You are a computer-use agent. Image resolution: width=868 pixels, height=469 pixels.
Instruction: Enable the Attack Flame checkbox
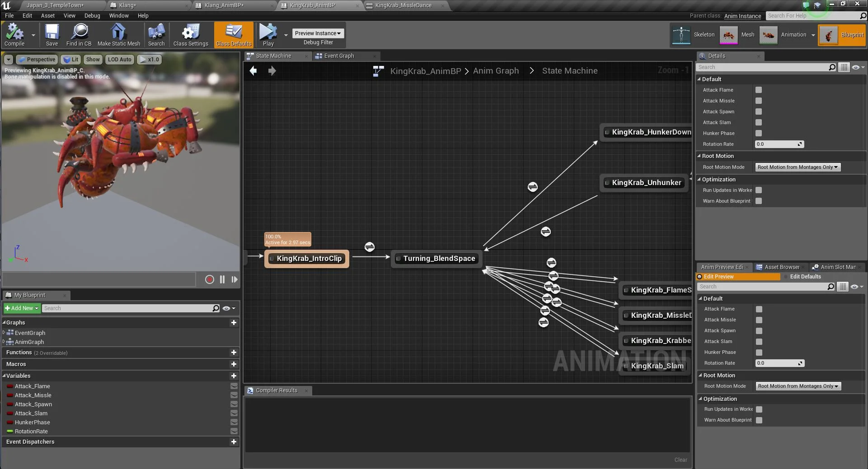click(758, 90)
